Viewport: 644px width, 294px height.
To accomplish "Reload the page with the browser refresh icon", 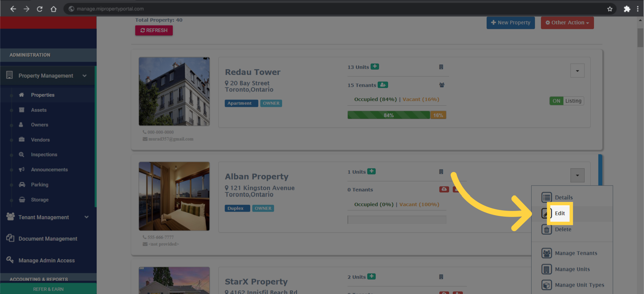I will [x=40, y=9].
